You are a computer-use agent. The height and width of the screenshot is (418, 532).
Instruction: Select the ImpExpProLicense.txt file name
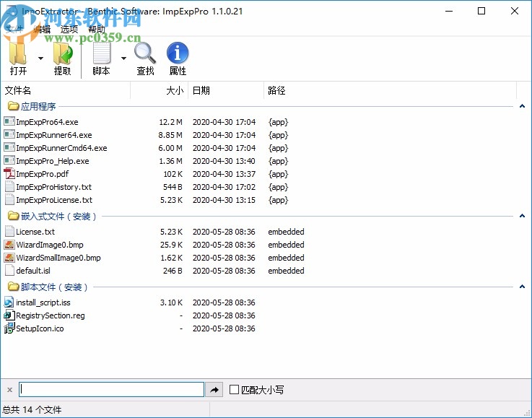click(54, 200)
